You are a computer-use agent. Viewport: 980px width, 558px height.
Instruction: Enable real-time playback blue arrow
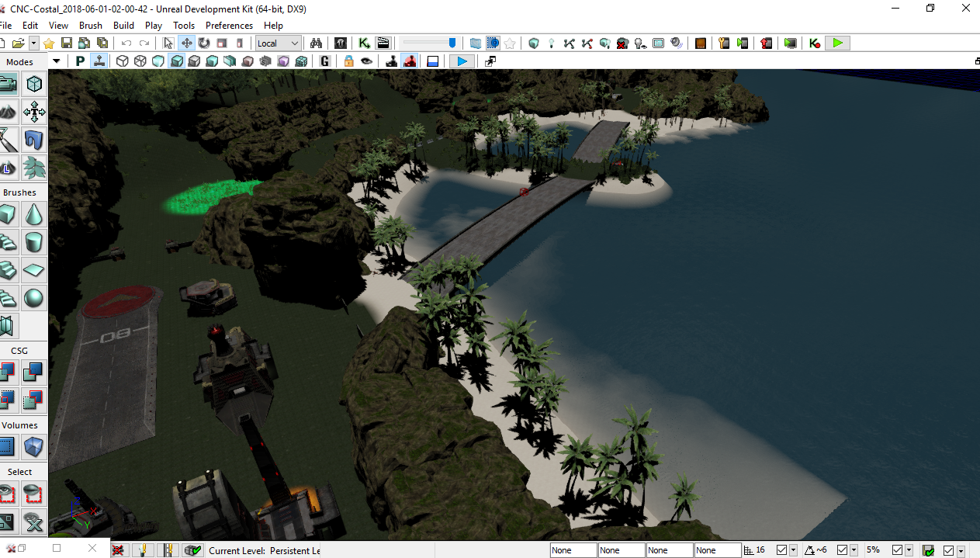pos(462,61)
